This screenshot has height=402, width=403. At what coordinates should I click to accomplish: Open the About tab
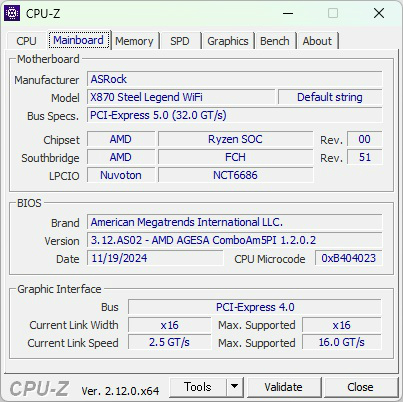point(317,41)
